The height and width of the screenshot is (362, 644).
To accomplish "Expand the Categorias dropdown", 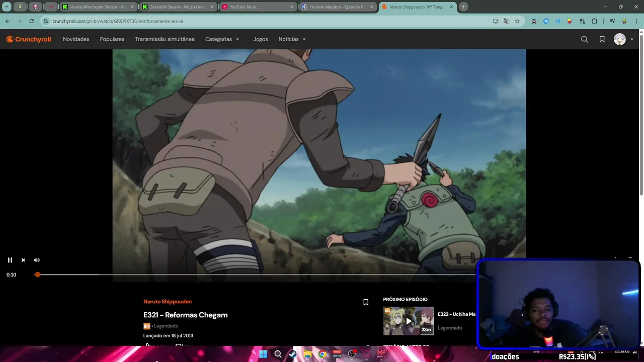I will (222, 39).
